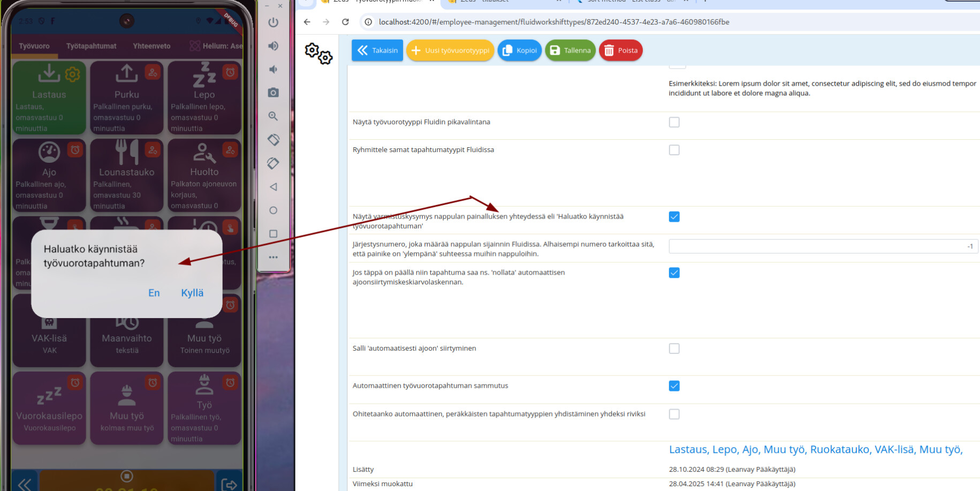Screen dimensions: 980x491
Task: Click the Järjestysnumero input field
Action: tap(823, 246)
